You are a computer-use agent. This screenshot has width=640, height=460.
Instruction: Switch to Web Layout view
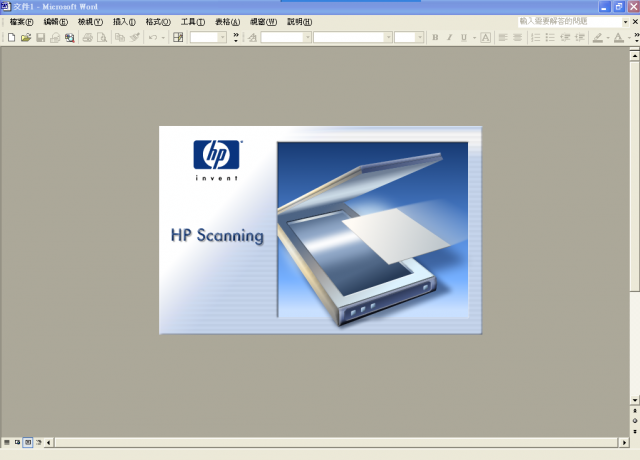[x=17, y=442]
